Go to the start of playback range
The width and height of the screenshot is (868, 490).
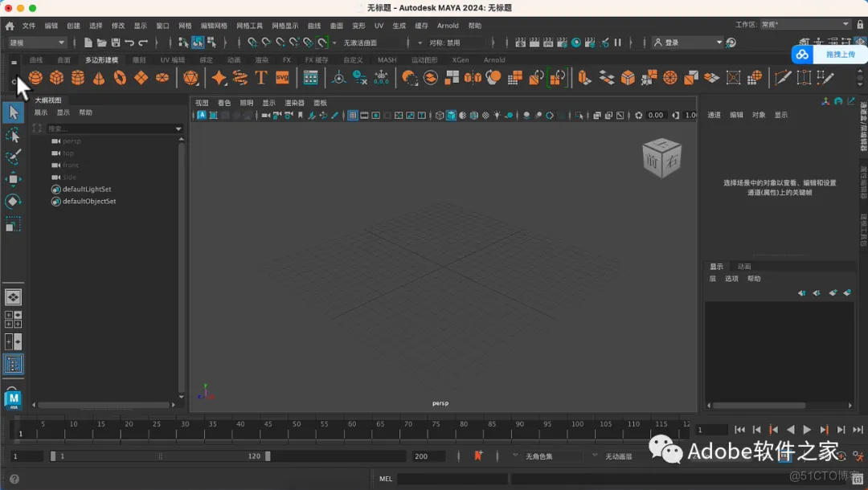click(x=739, y=430)
